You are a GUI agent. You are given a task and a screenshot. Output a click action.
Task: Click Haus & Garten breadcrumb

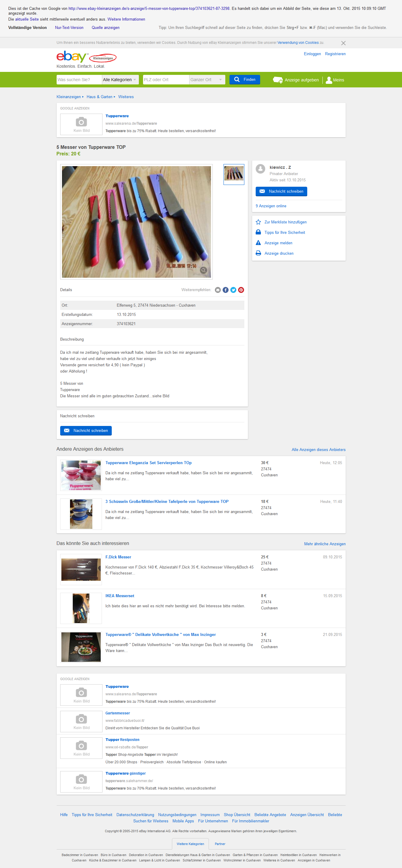(99, 97)
